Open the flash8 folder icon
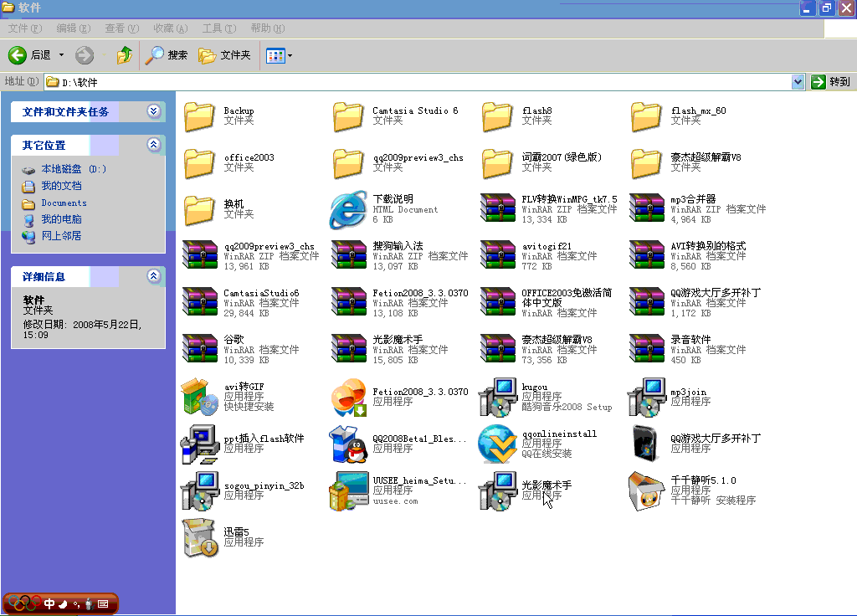Viewport: 857px width, 616px height. click(x=497, y=116)
